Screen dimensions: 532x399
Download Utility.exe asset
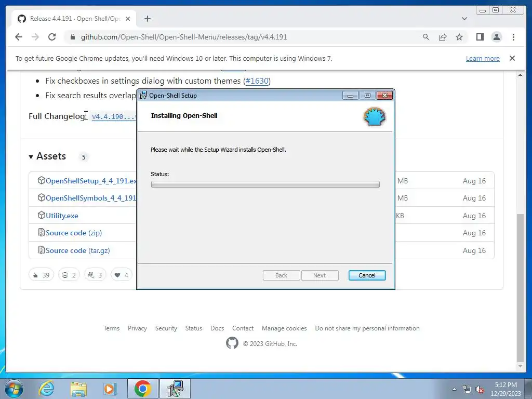pyautogui.click(x=62, y=216)
